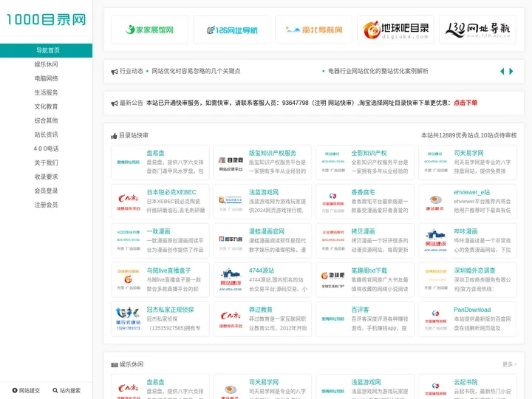Click the thumbnail icon beside 版玺知识产权服务
The width and height of the screenshot is (532, 399).
coord(231,162)
